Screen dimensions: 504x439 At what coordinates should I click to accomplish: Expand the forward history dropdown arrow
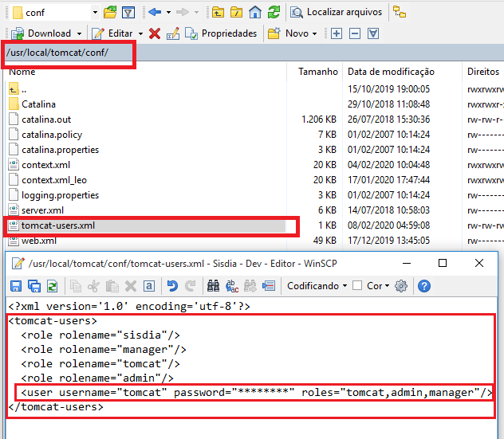tap(196, 13)
